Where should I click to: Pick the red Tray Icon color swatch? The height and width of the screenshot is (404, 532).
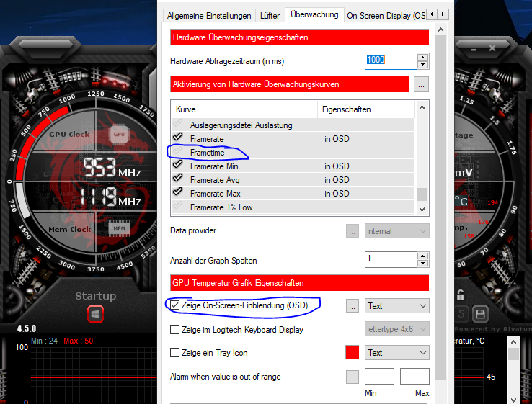[353, 352]
